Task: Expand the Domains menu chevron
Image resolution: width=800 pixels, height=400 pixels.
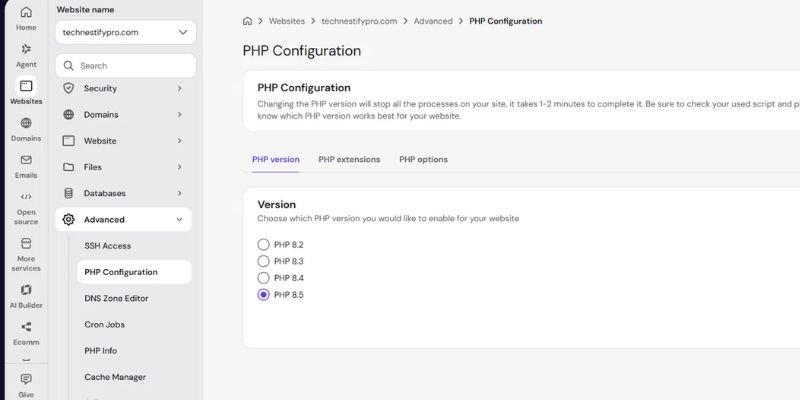Action: [x=180, y=114]
